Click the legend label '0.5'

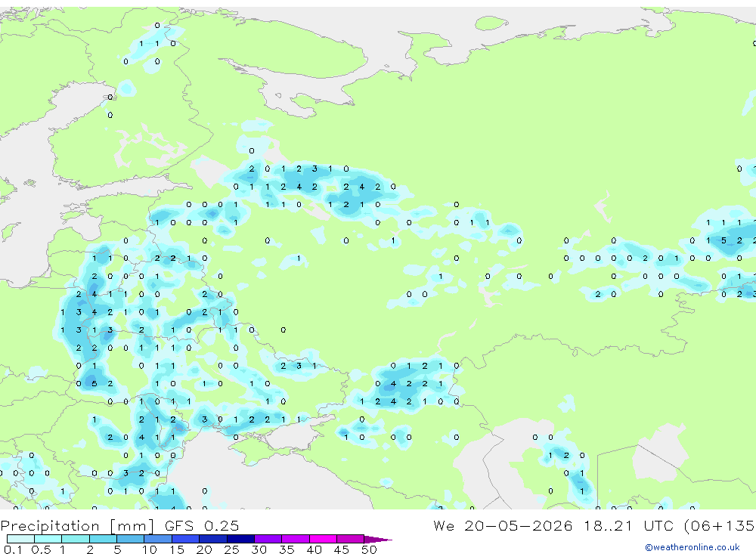point(41,549)
